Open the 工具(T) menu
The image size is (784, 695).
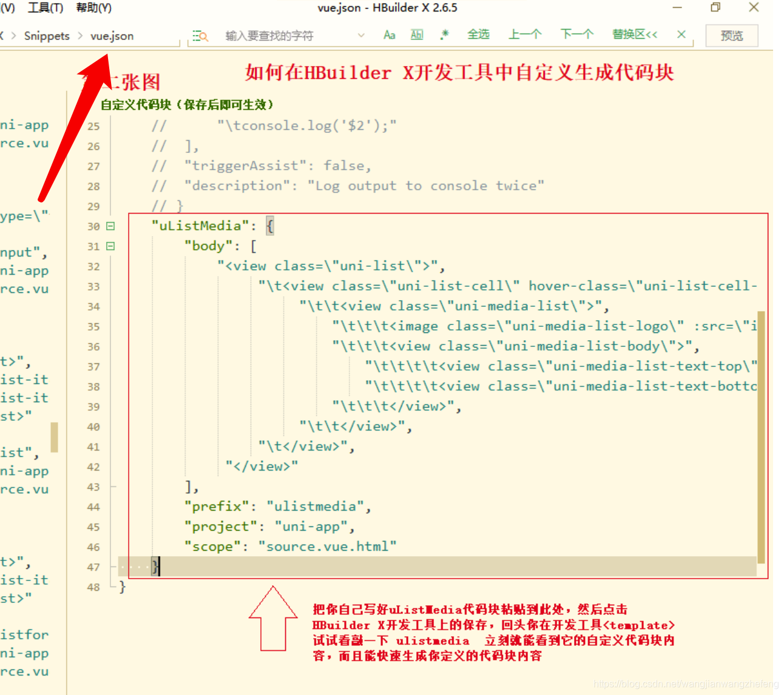point(46,8)
